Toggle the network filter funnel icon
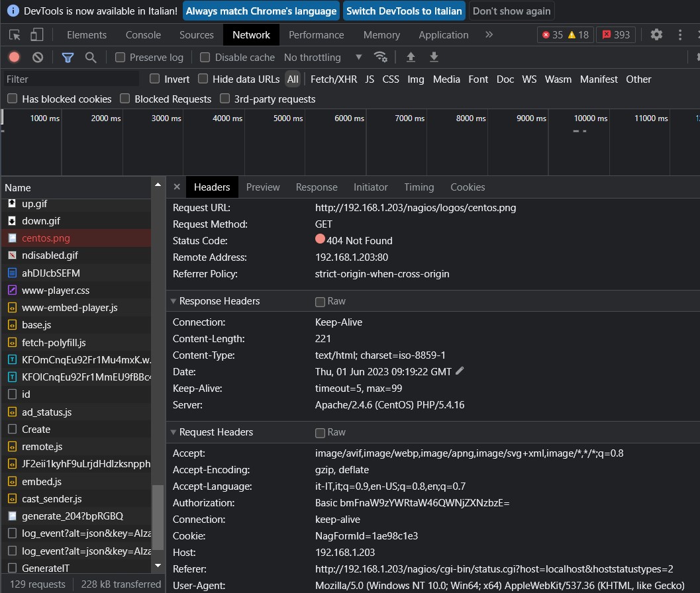This screenshot has height=593, width=700. tap(68, 58)
